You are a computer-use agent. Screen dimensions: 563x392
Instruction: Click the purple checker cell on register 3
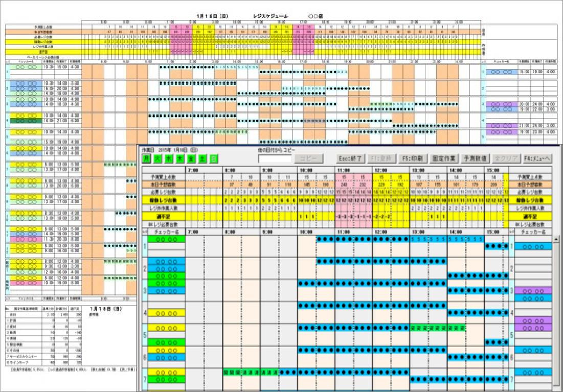(533, 290)
